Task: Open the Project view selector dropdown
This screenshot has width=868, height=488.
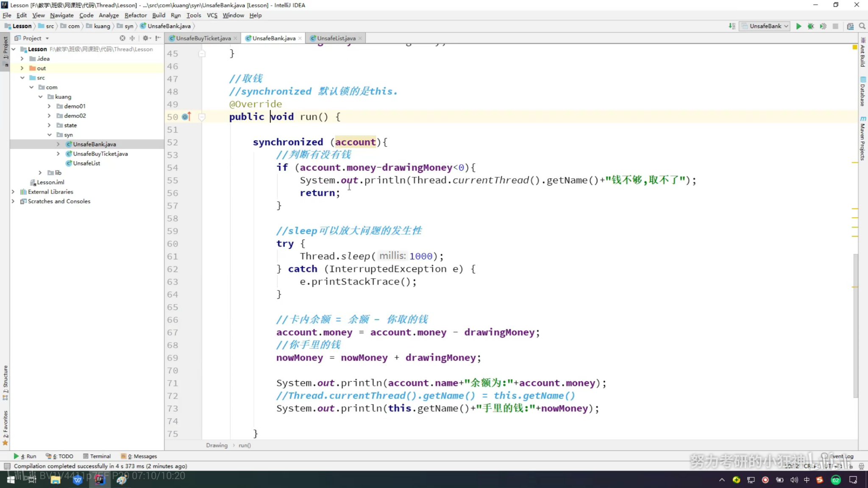Action: tap(33, 38)
